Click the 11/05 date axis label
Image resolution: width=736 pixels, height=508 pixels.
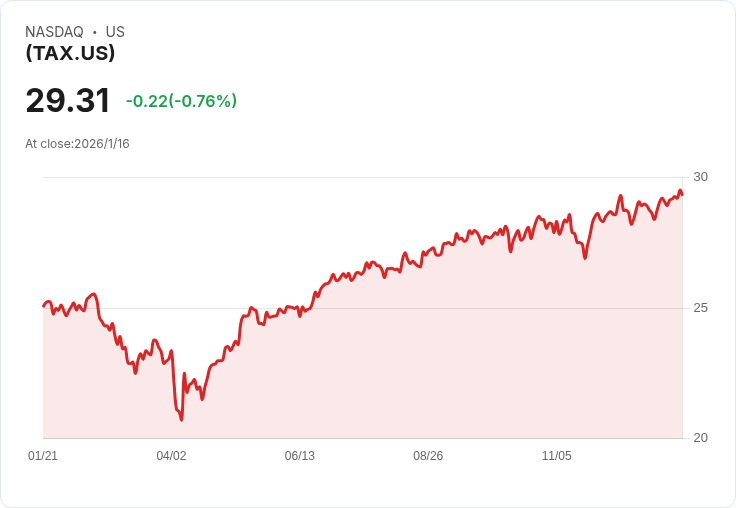coord(556,456)
